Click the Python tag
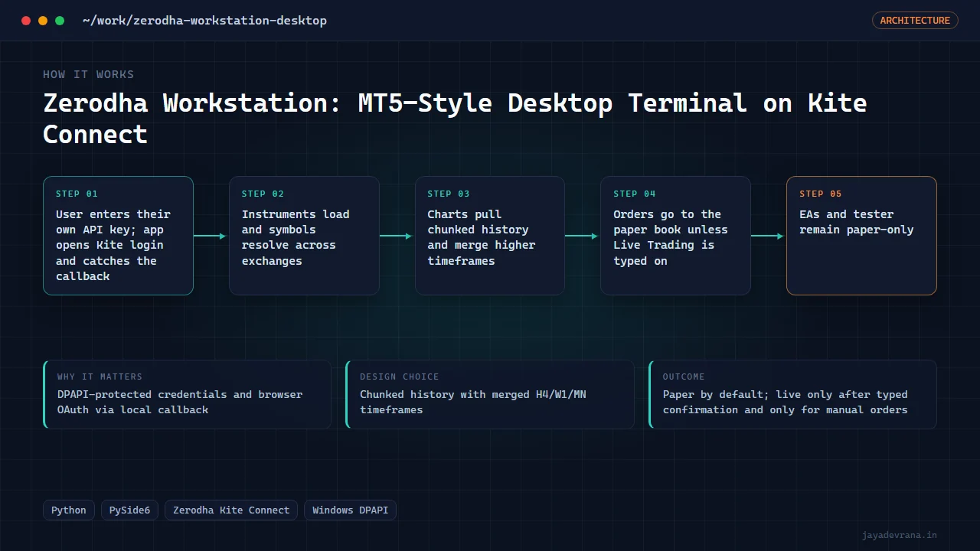Screen dimensions: 980x551 (x=69, y=510)
